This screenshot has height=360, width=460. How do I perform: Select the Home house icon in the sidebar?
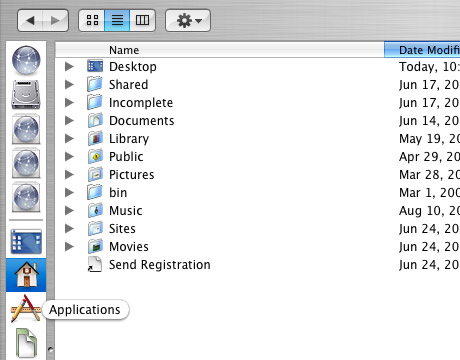click(26, 275)
